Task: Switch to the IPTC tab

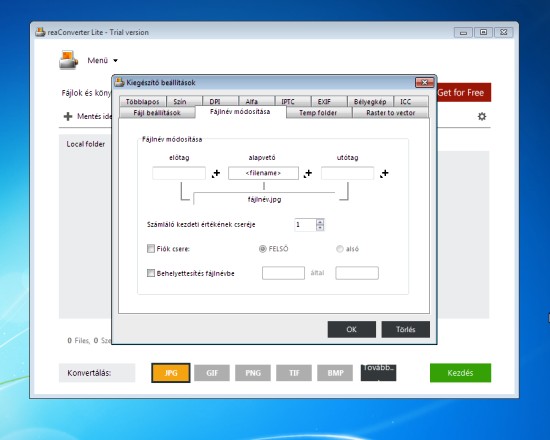Action: pos(293,101)
